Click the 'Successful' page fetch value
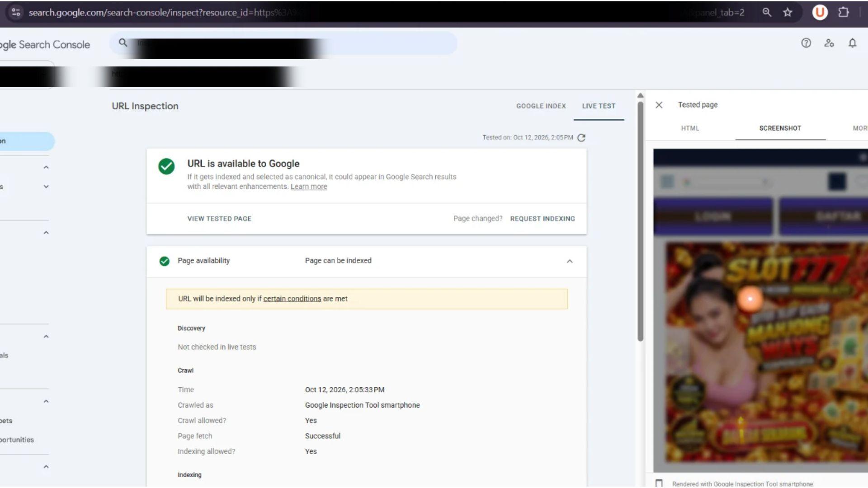 pos(322,436)
